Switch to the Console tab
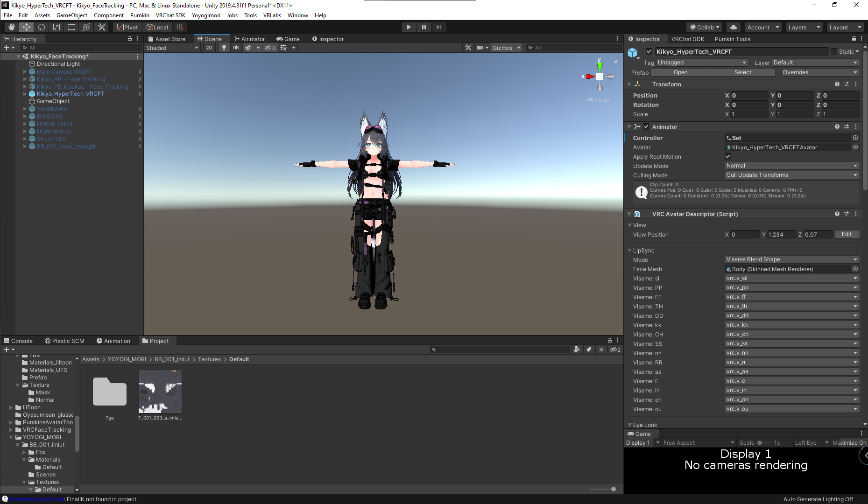Image resolution: width=868 pixels, height=504 pixels. click(18, 341)
